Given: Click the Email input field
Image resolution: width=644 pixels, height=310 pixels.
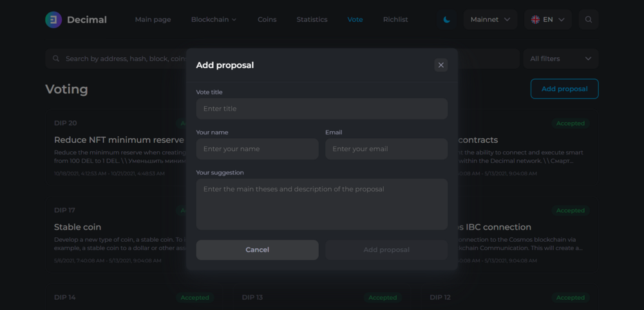Looking at the screenshot, I should tap(386, 149).
